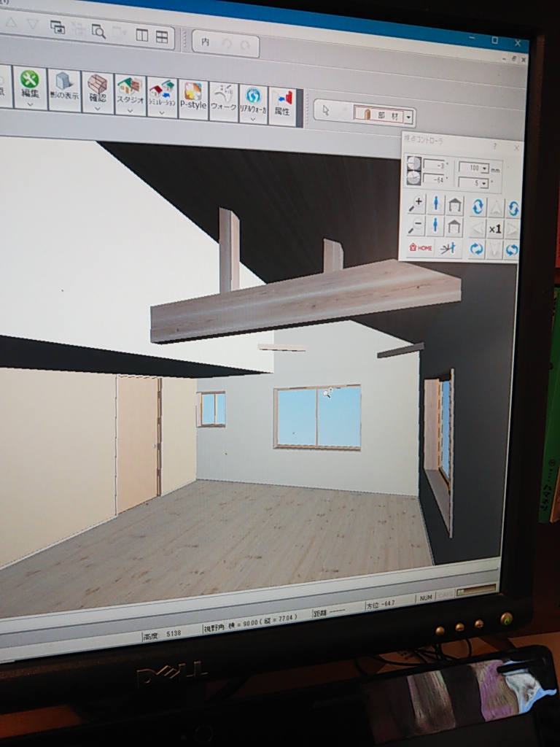Click the x1 speed button
This screenshot has width=560, height=747.
pos(494,229)
